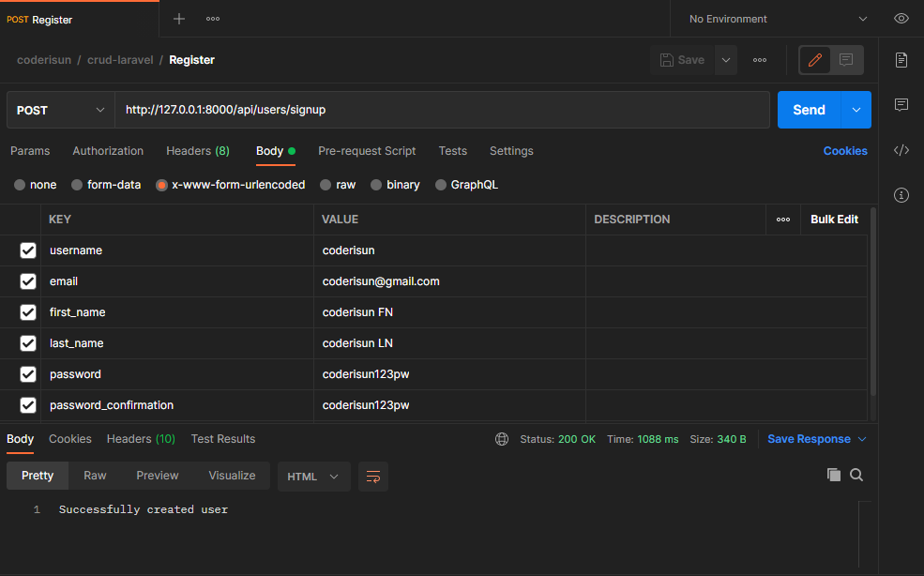Uncheck the first_name row checkbox
Viewport: 924px width, 576px height.
click(x=28, y=312)
